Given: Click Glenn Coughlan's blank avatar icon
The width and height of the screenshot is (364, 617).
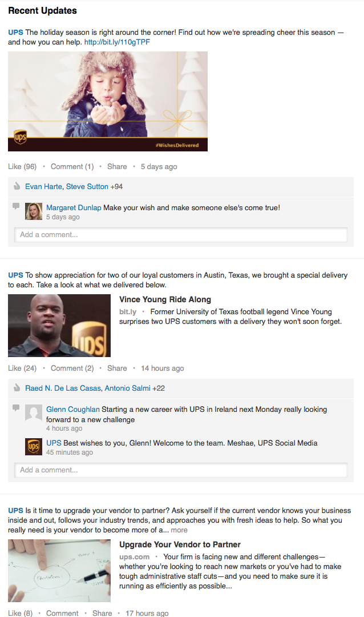Looking at the screenshot, I should click(x=34, y=412).
